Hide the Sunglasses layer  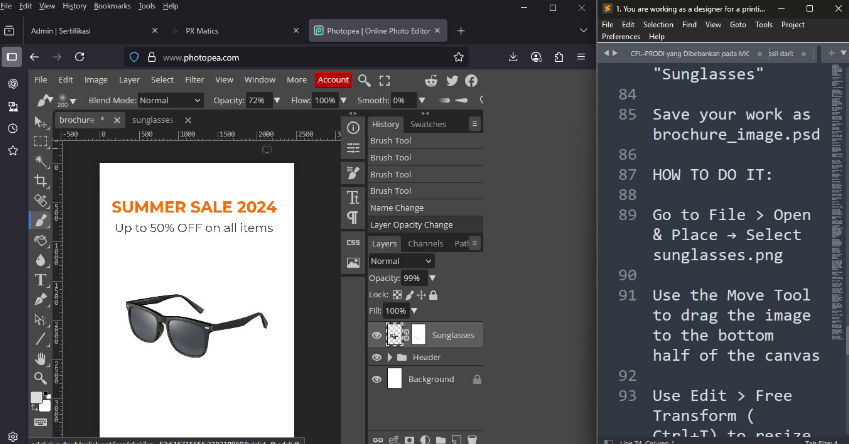(377, 335)
